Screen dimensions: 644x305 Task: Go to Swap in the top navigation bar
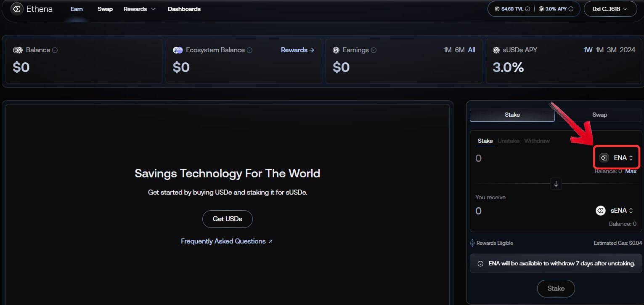(105, 9)
